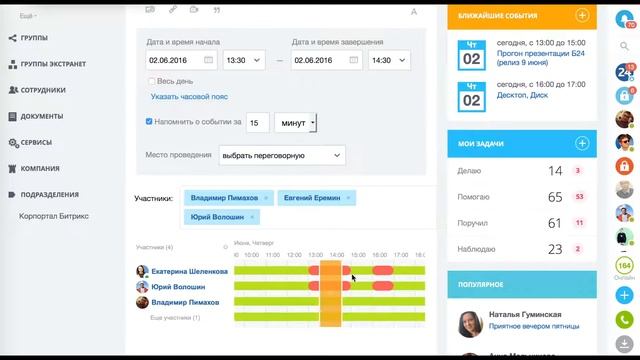Click the Делаю overdue badge 3
Screen dimensions: 640x360
[578, 171]
